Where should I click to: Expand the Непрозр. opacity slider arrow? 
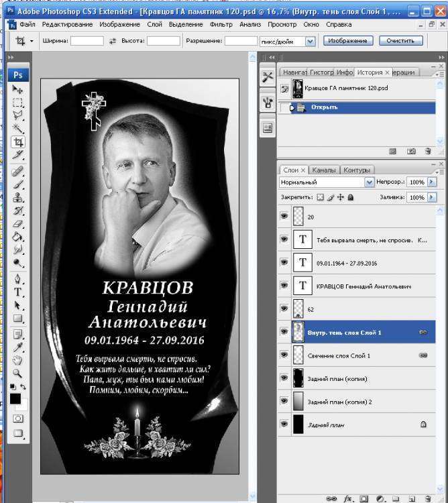pyautogui.click(x=431, y=182)
